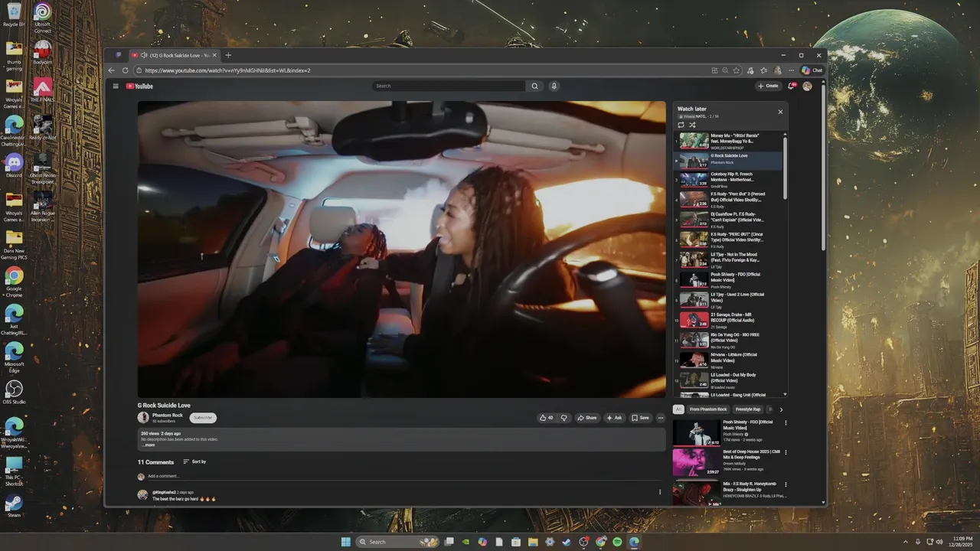Launch Discord from the desktop
This screenshot has width=980, height=551.
pyautogui.click(x=14, y=166)
